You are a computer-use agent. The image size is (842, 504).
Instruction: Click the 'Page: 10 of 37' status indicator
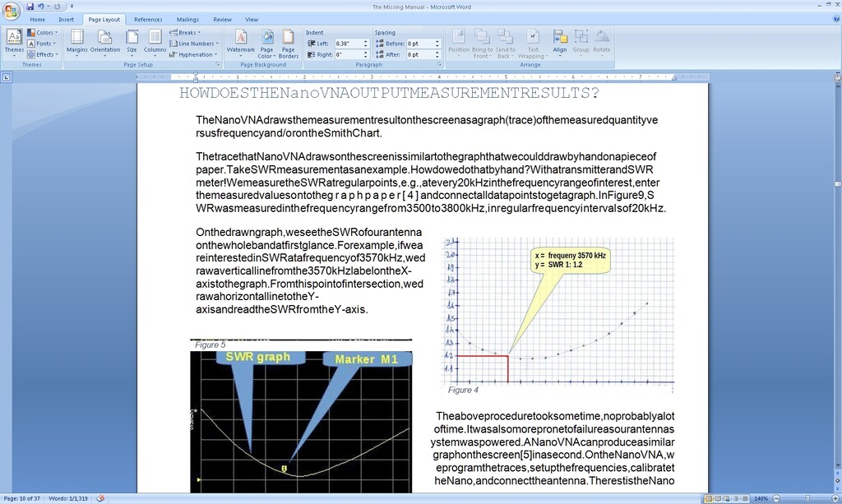tap(22, 498)
